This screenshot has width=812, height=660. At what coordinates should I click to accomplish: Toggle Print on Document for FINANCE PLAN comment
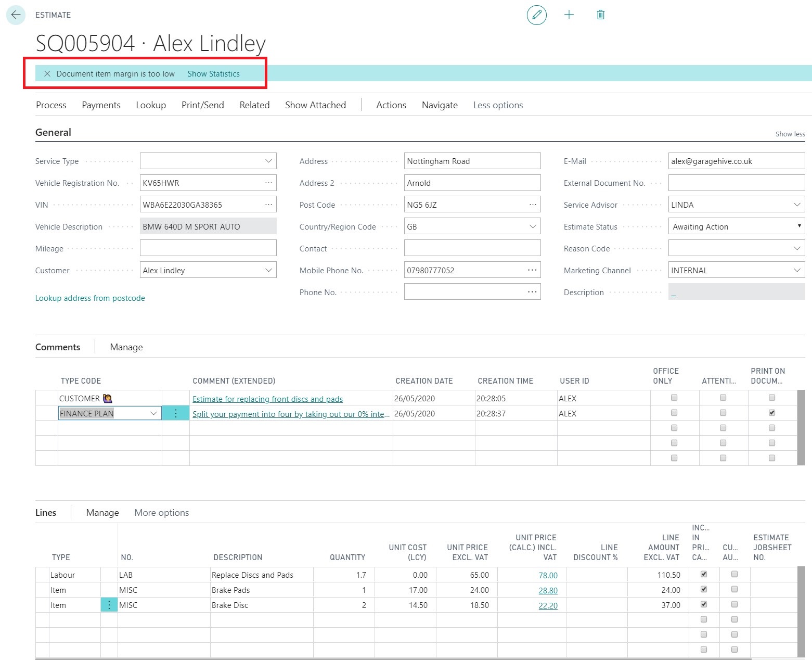click(772, 413)
